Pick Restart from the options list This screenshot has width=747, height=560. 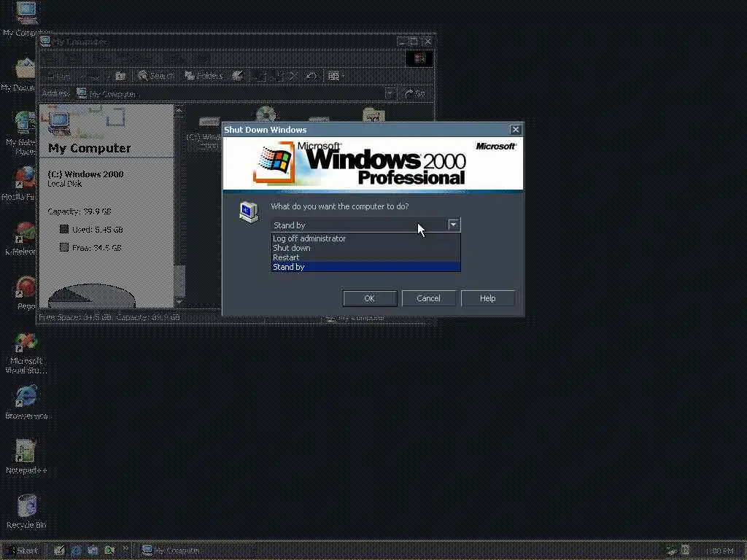(x=365, y=257)
